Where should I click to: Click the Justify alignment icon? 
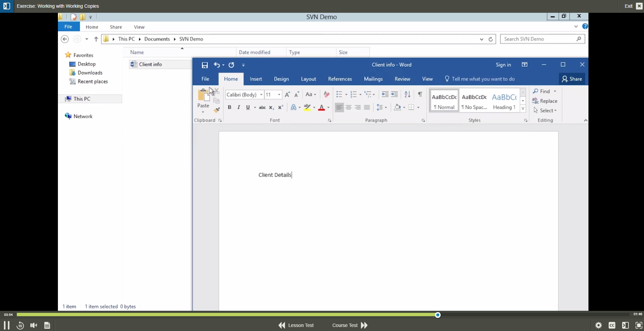(x=367, y=107)
